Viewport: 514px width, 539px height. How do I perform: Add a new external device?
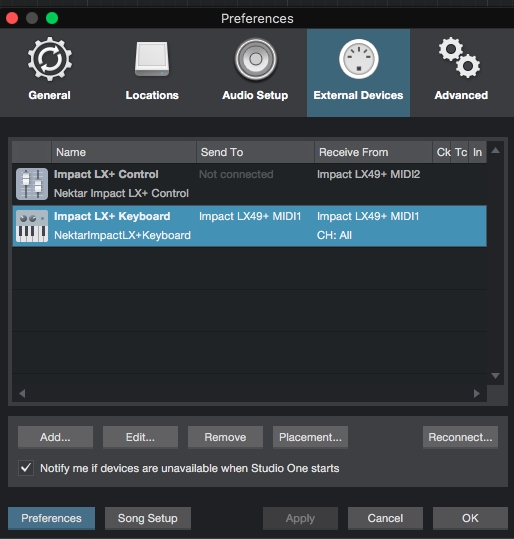tap(55, 437)
